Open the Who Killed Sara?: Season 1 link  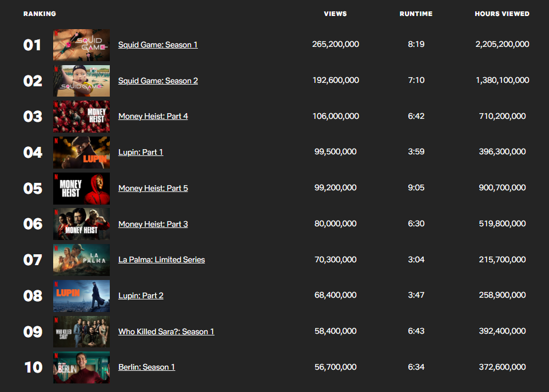(x=166, y=331)
